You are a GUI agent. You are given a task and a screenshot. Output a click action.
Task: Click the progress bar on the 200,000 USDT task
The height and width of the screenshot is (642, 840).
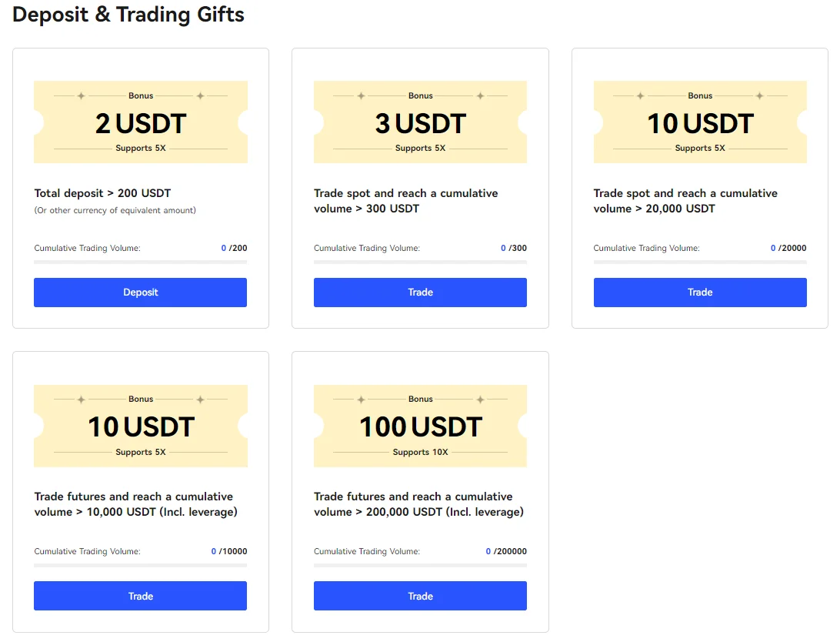[x=420, y=566]
